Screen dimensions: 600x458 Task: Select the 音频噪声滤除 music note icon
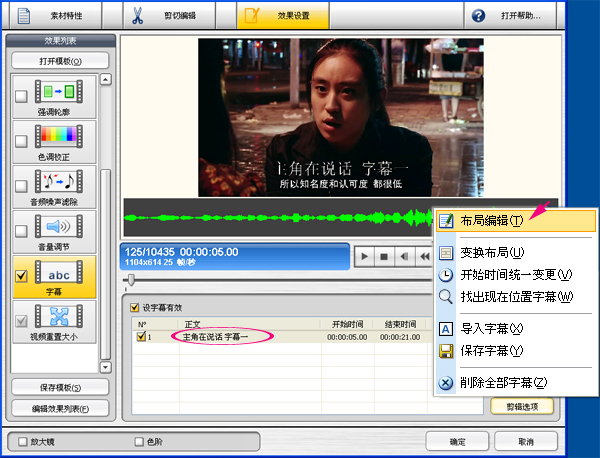pyautogui.click(x=59, y=181)
